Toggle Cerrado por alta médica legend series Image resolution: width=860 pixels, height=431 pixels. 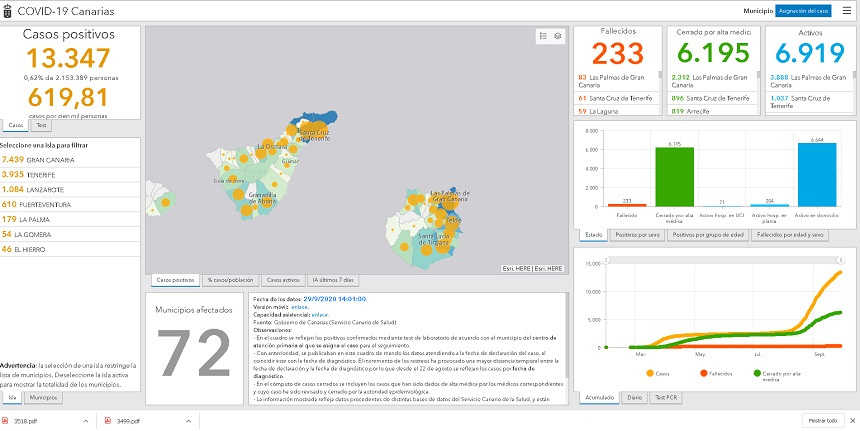click(x=765, y=376)
